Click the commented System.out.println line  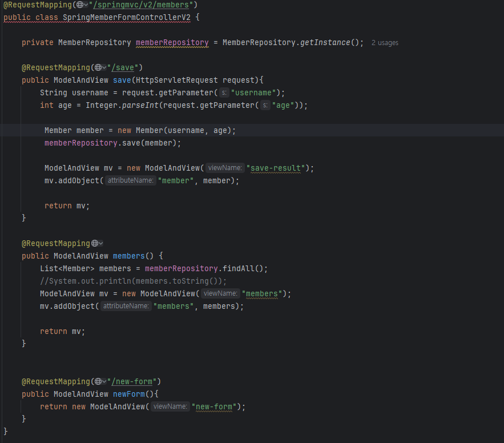(134, 281)
